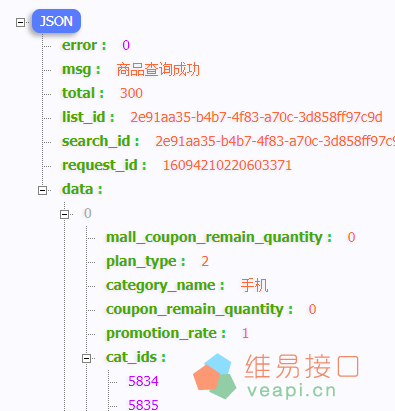Select the search_id key label
The width and height of the screenshot is (395, 411).
(100, 141)
